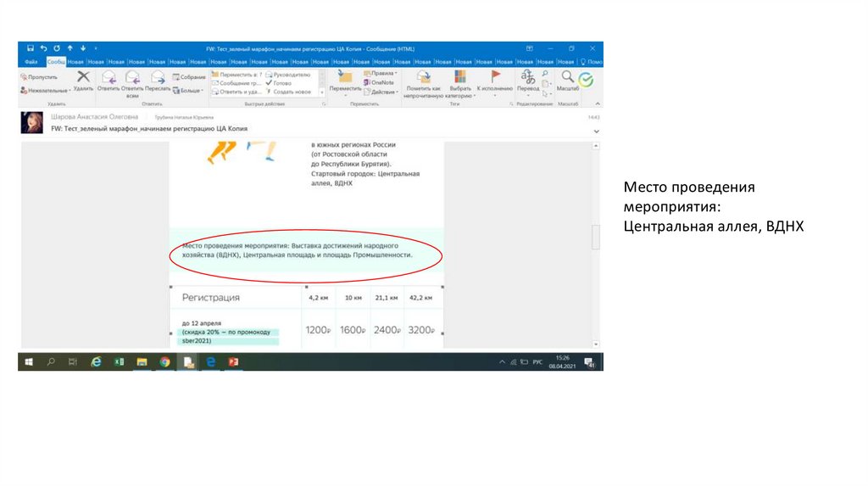The image size is (868, 487).
Task: Click the message scrollbar down arrow
Action: pyautogui.click(x=596, y=344)
